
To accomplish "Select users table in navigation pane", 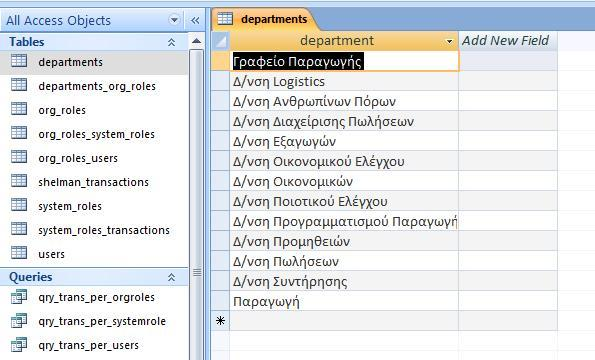I will (94, 254).
